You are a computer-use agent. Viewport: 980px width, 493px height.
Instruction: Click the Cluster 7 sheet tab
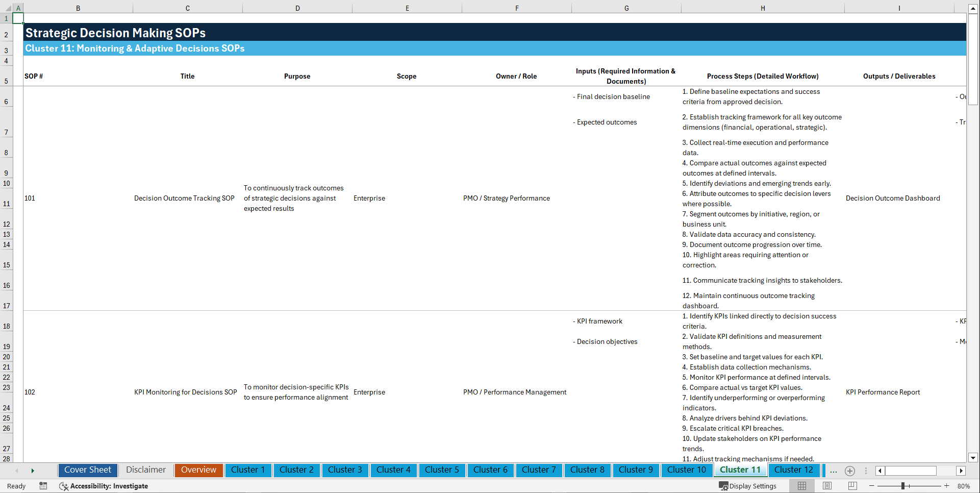pyautogui.click(x=539, y=470)
